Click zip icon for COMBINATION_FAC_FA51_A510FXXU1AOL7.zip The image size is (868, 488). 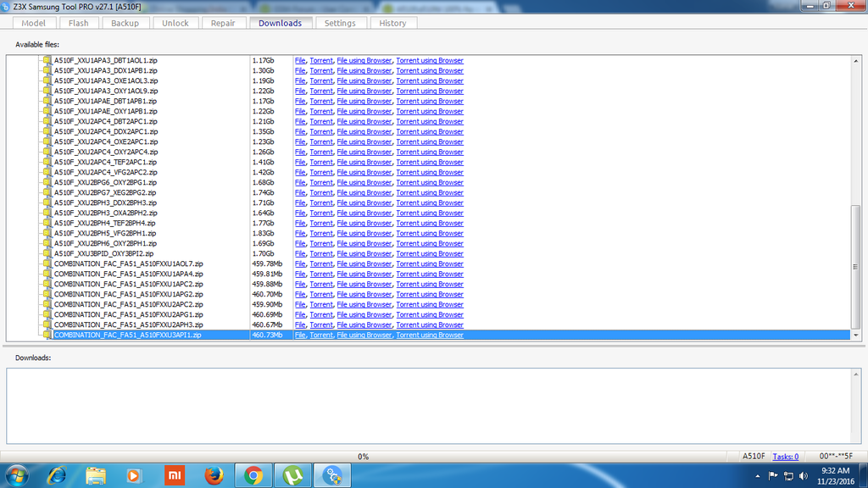click(47, 264)
